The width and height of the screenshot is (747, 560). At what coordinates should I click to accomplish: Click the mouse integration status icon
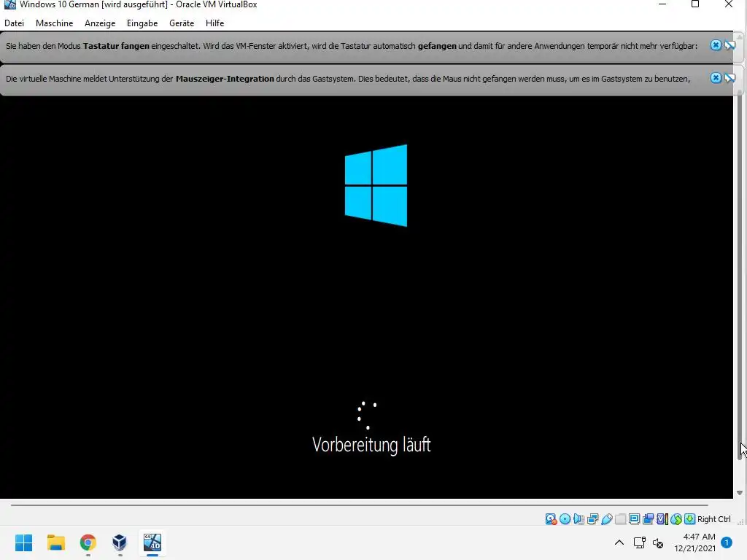(676, 519)
